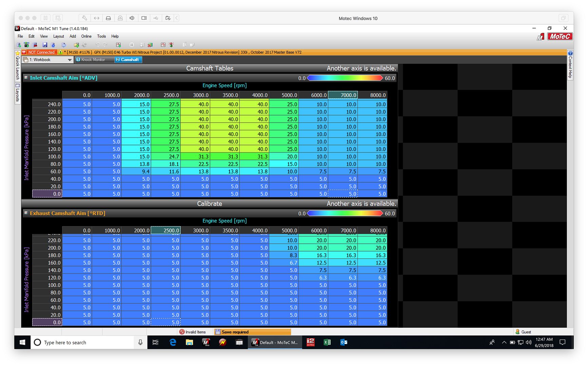Screen dimensions: 588x366
Task: Open Outlook from the taskbar
Action: [344, 342]
